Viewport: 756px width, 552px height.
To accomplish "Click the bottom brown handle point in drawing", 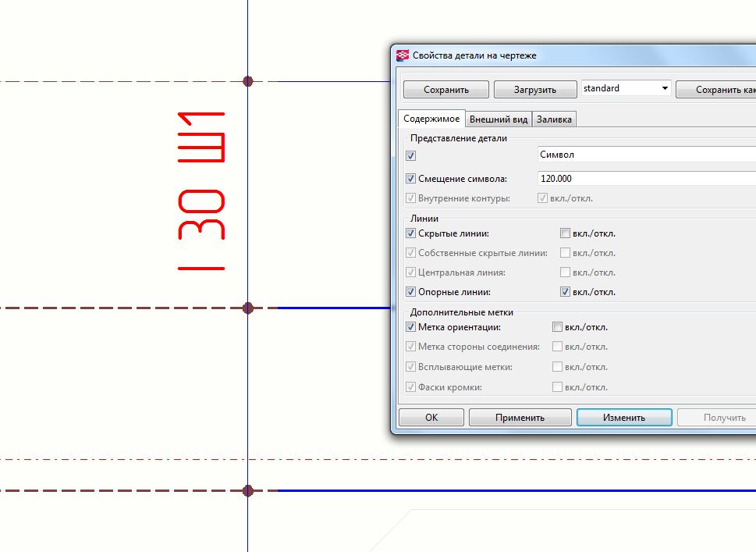I will click(248, 491).
